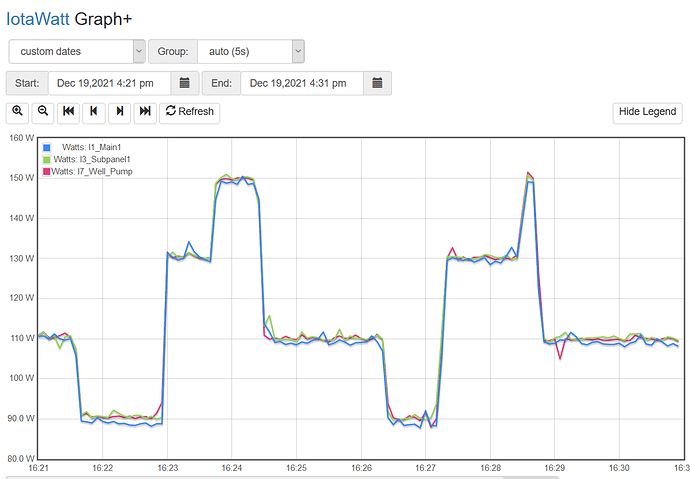Click the 150 W axis label
690x479 pixels.
pos(22,178)
